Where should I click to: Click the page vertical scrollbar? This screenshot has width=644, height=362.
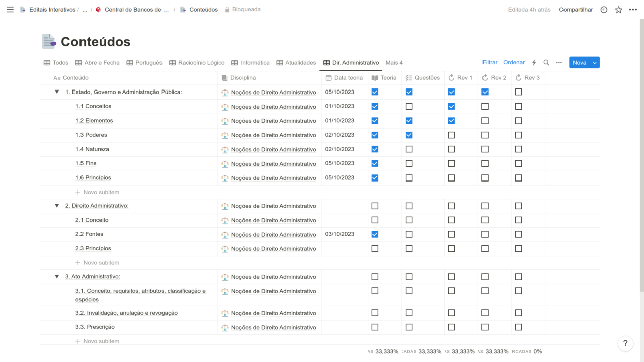(x=641, y=156)
